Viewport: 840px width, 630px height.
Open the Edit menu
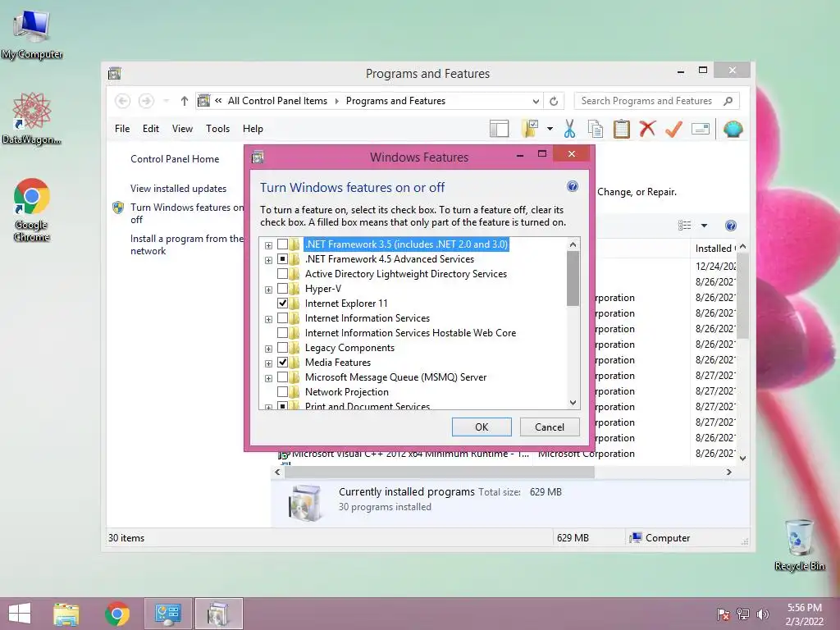pyautogui.click(x=151, y=129)
